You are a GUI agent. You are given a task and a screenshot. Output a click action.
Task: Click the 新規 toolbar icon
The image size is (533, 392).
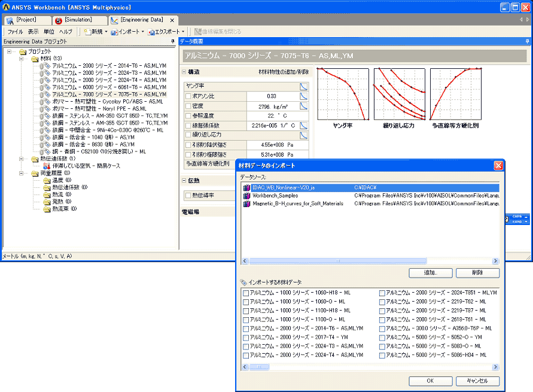(88, 32)
